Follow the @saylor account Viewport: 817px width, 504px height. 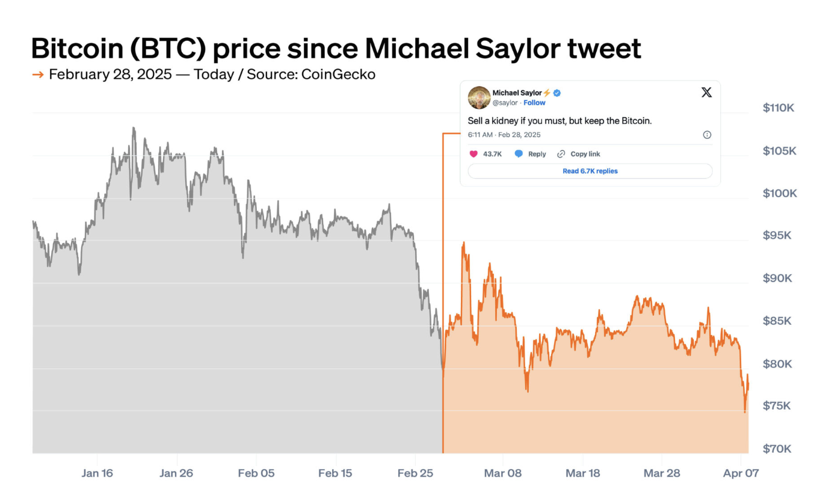534,103
